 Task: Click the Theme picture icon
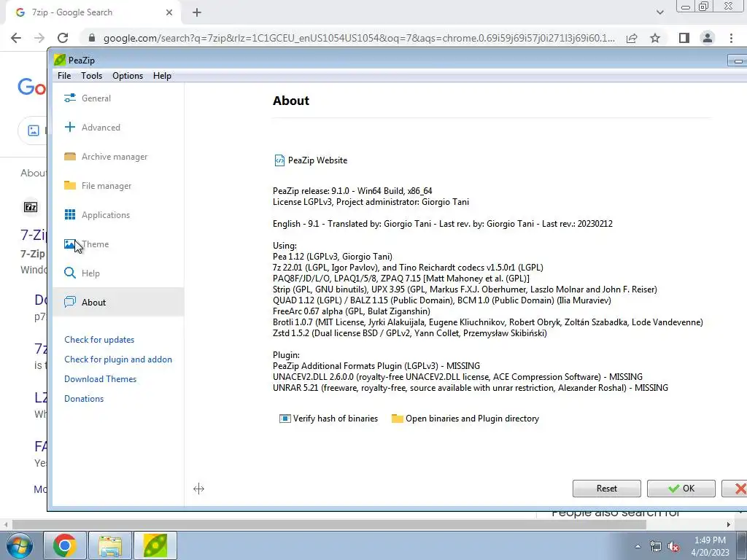69,244
